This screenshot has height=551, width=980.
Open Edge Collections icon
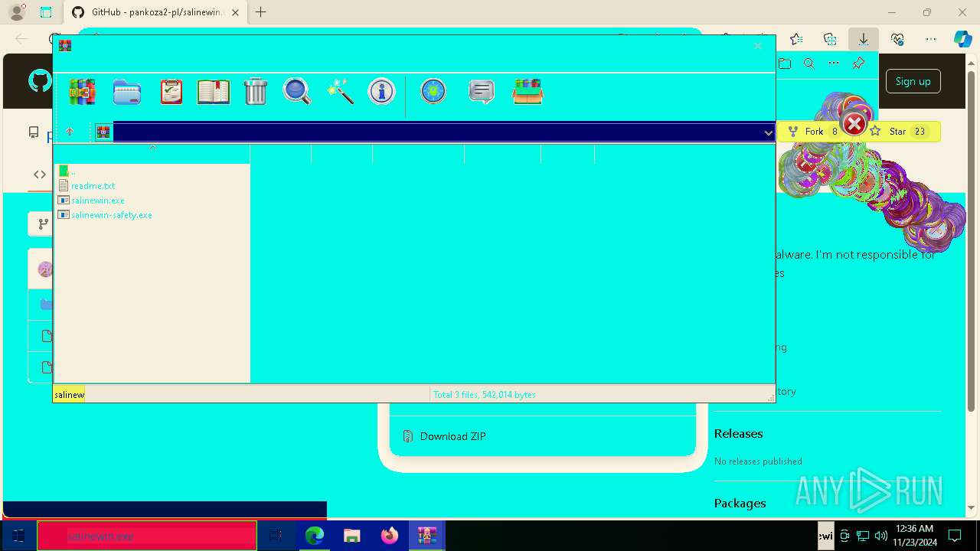pos(830,39)
